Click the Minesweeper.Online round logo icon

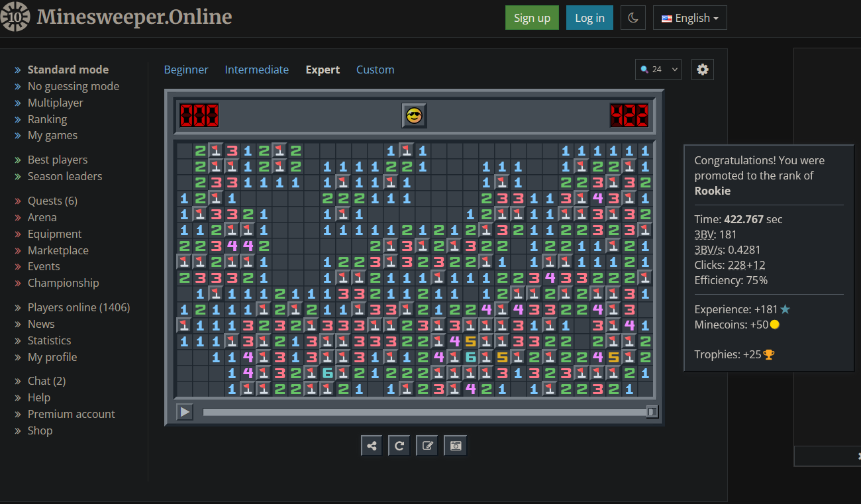[x=15, y=17]
